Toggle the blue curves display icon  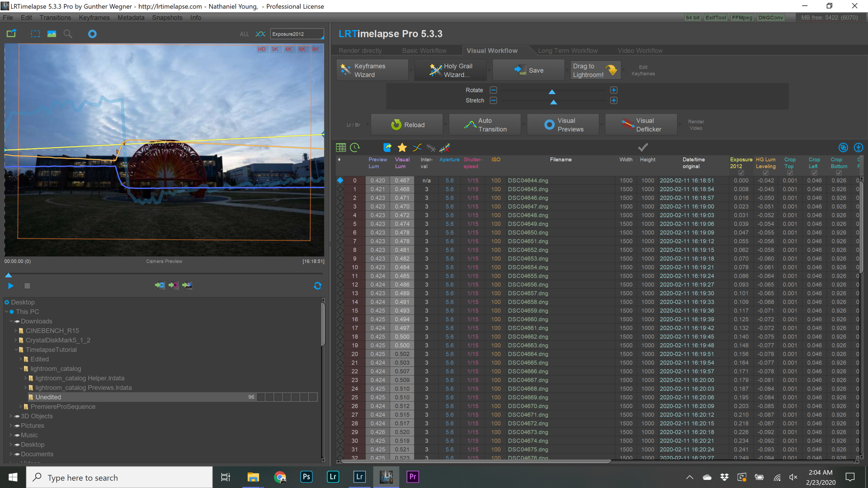(x=260, y=34)
